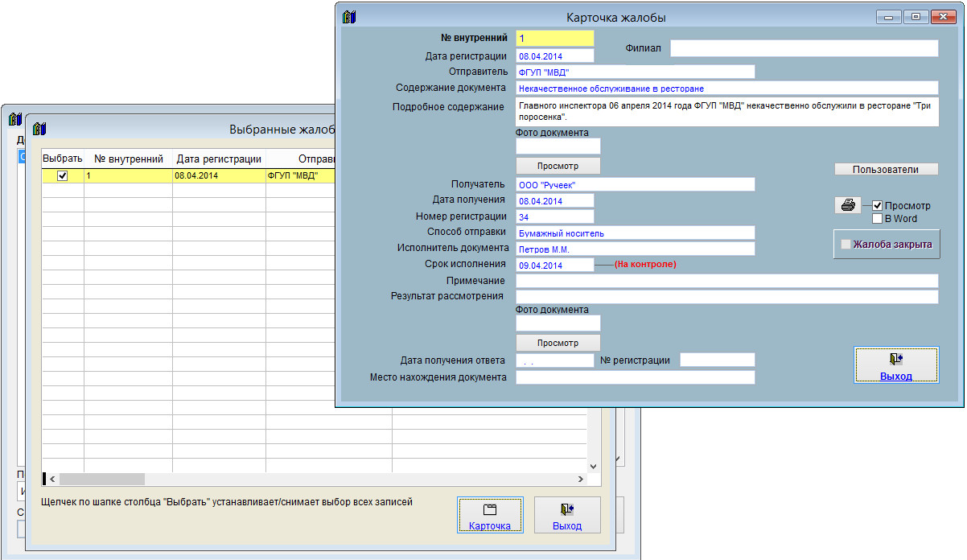Click the № внутренний column header

[129, 159]
